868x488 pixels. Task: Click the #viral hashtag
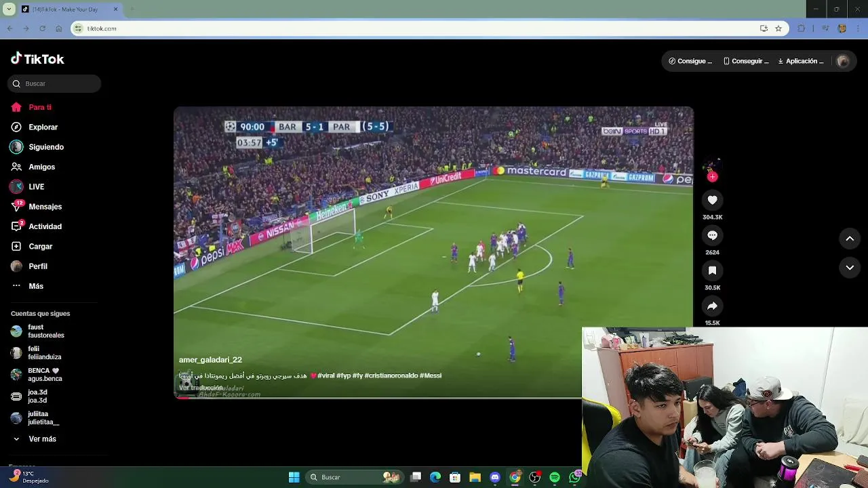(326, 375)
